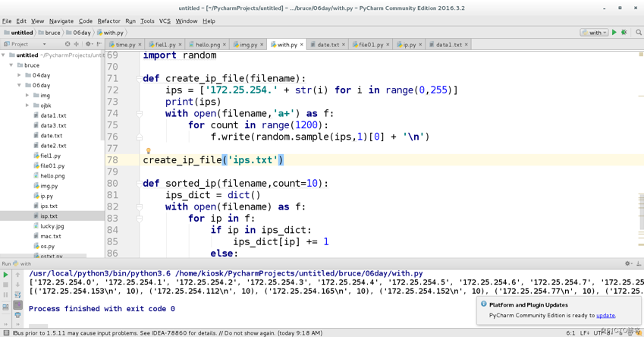This screenshot has height=337, width=644.
Task: Open Run panel settings gear
Action: 627,263
